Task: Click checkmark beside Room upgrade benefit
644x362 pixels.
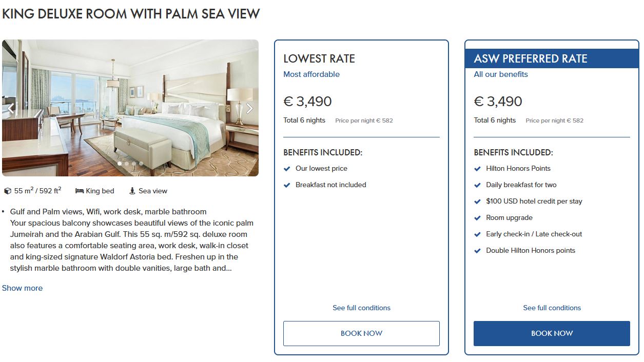Action: point(478,218)
